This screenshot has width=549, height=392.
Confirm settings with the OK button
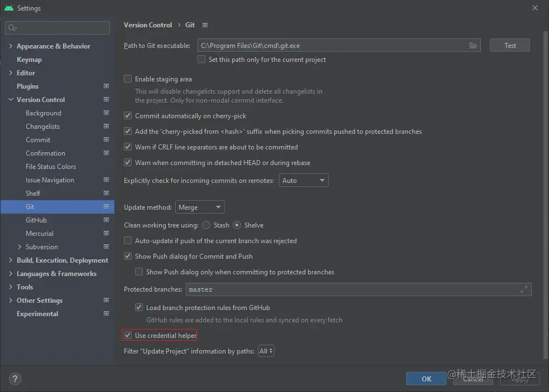pos(426,379)
